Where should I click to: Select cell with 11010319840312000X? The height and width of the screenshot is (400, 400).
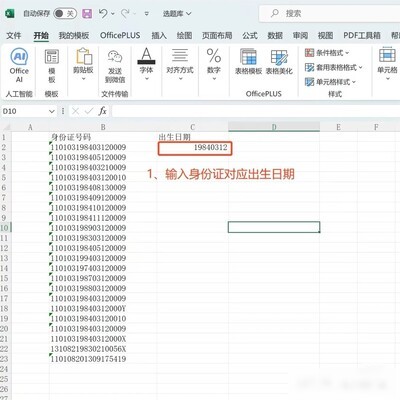pos(103,339)
